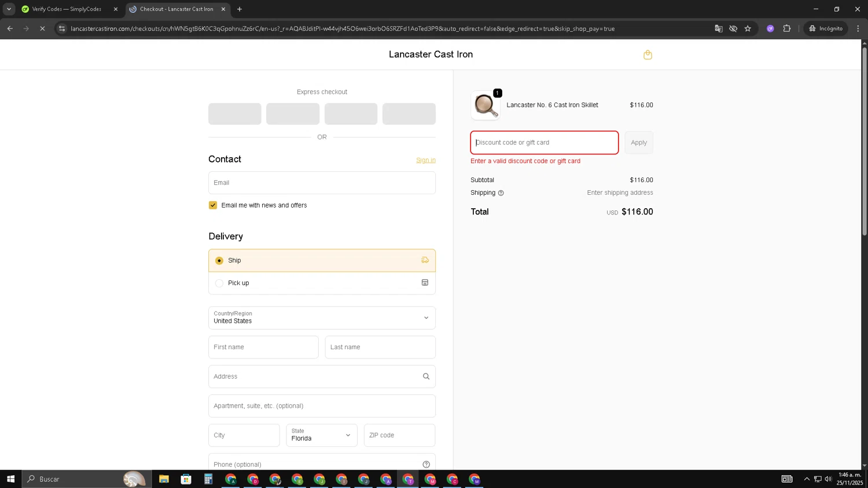868x488 pixels.
Task: Select the Ship delivery option
Action: pyautogui.click(x=322, y=260)
